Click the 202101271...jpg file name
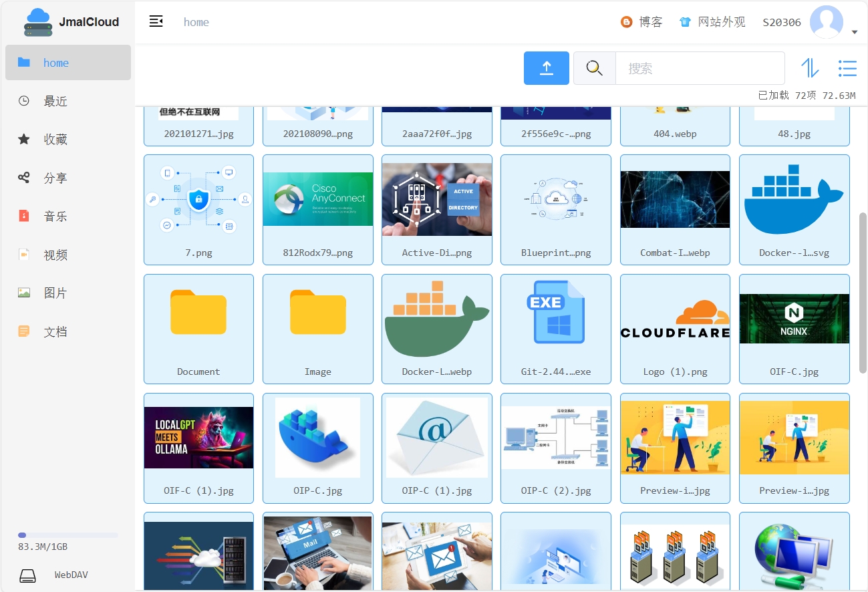 [x=198, y=134]
